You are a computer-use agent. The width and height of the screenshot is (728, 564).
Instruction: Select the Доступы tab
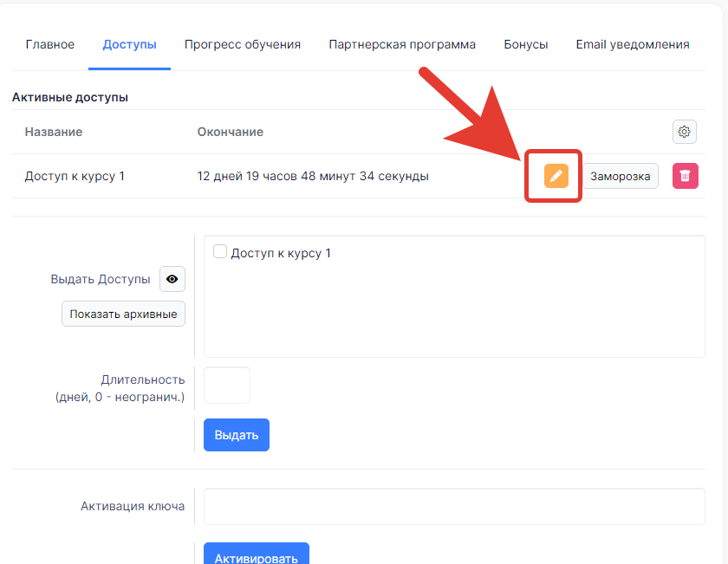tap(129, 44)
